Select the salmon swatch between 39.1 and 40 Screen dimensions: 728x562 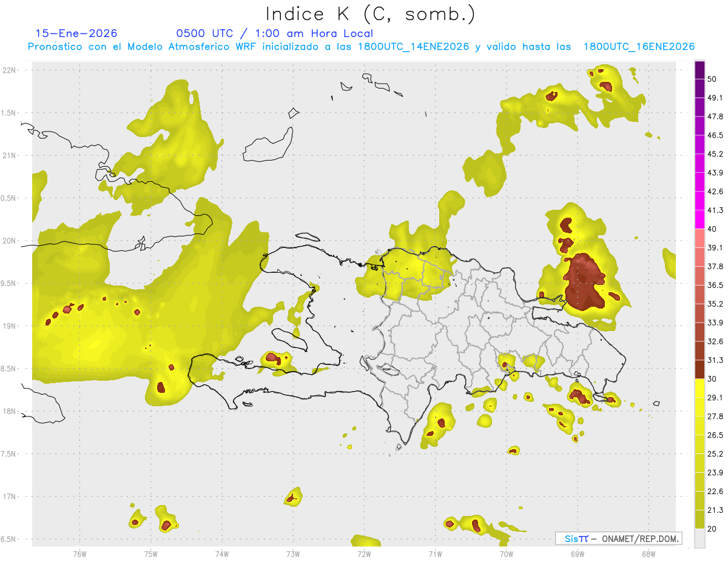pos(699,238)
